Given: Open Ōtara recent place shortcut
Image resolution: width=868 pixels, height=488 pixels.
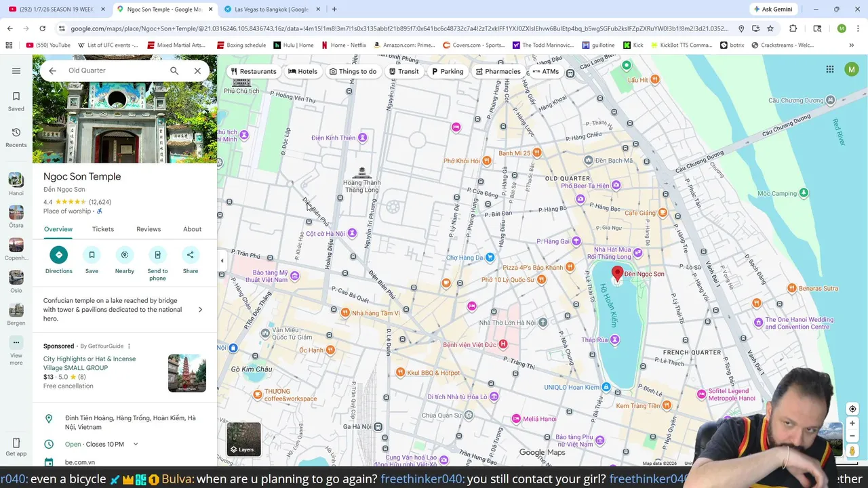Looking at the screenshot, I should 16,216.
